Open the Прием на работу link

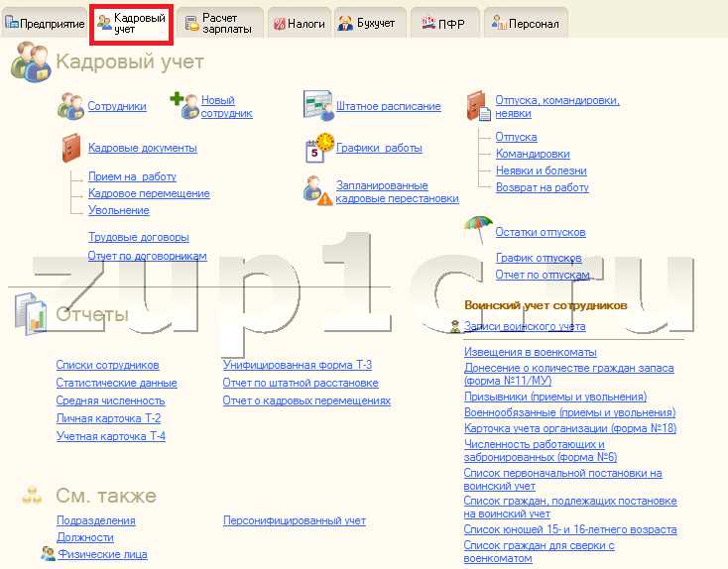click(x=132, y=176)
